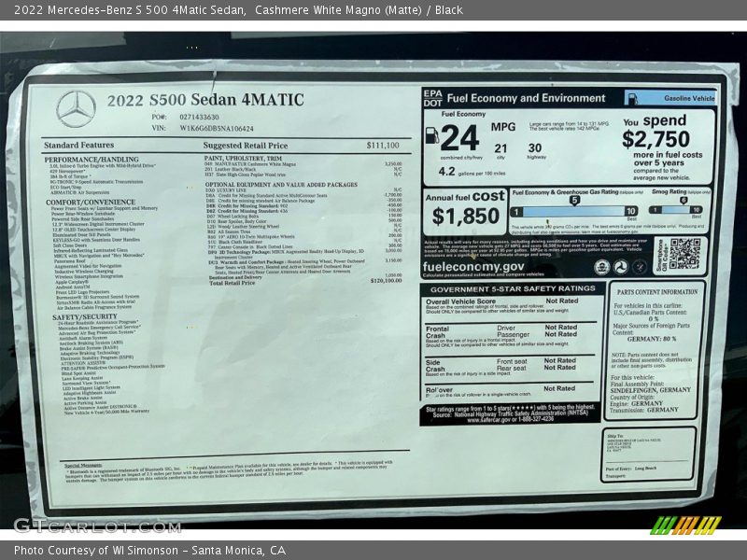
Task: Click the Greenhouse Gas Rating marker showing 5
Action: coord(574,200)
